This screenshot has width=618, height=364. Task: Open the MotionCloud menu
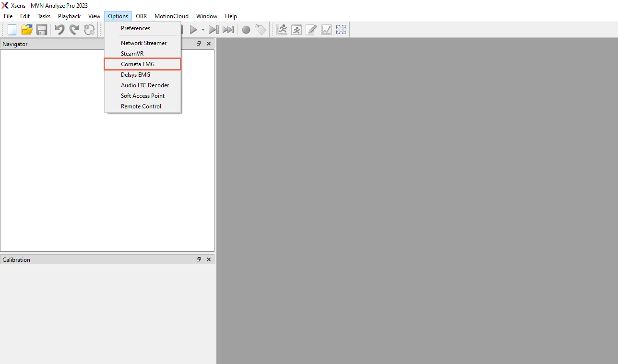(x=172, y=16)
